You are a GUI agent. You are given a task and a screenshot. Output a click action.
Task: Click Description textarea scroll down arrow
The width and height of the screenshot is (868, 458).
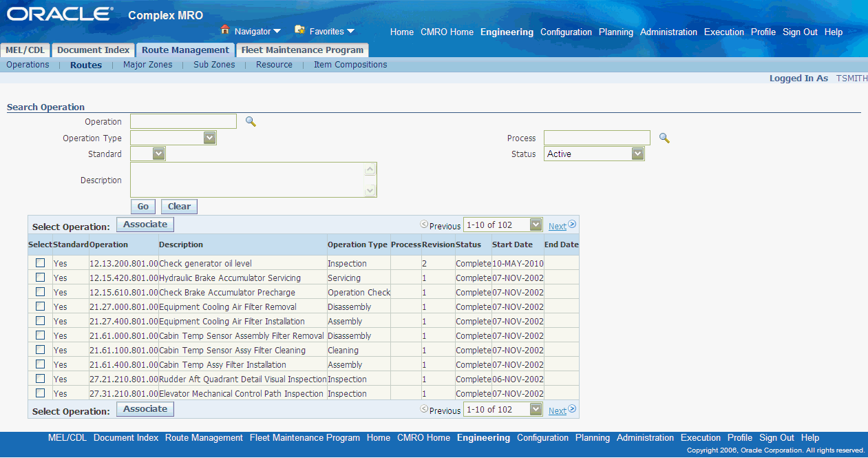[x=370, y=191]
